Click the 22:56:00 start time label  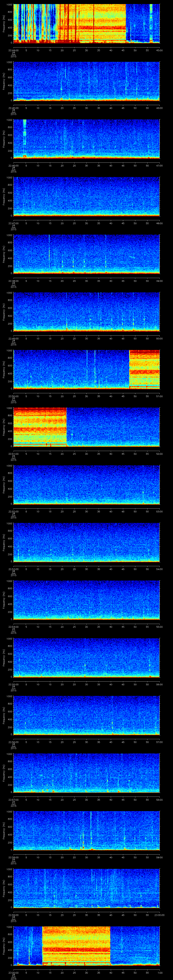(14, 742)
